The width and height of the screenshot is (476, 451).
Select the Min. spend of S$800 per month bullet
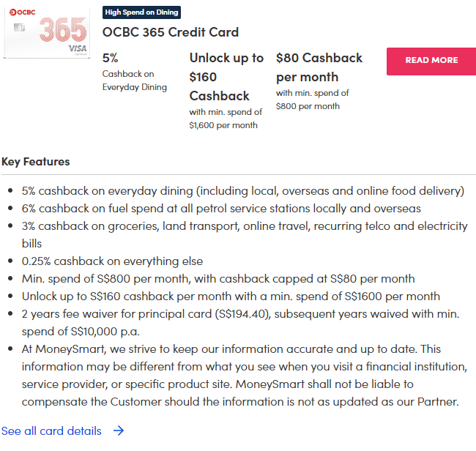pos(218,279)
